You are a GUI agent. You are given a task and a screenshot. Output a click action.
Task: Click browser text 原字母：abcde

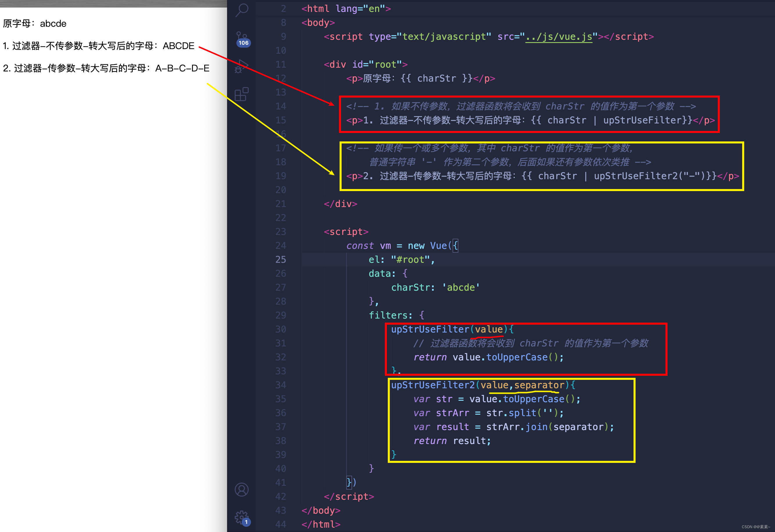[x=35, y=24]
